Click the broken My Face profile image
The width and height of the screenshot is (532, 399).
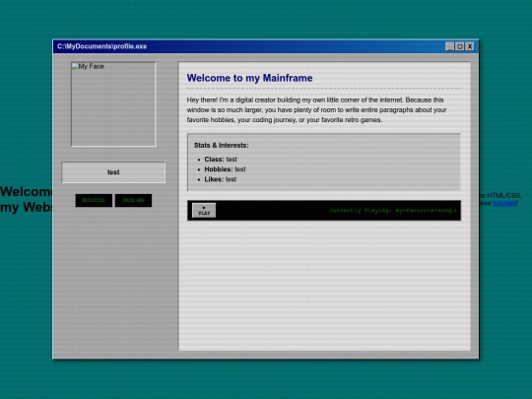tap(113, 104)
